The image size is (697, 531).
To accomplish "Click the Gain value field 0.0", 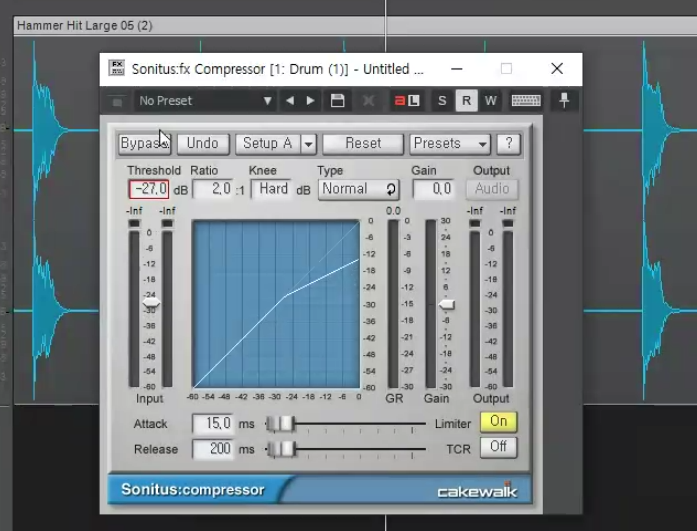I will point(433,189).
